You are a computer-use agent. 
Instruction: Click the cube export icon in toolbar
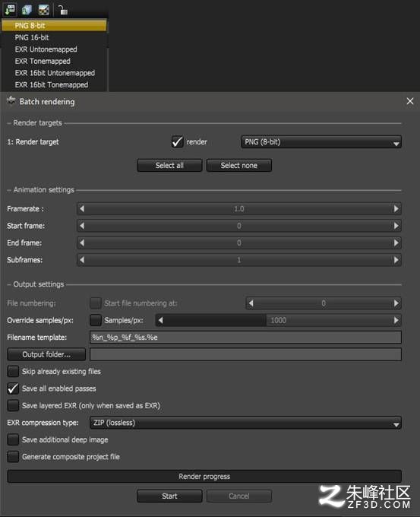click(27, 10)
